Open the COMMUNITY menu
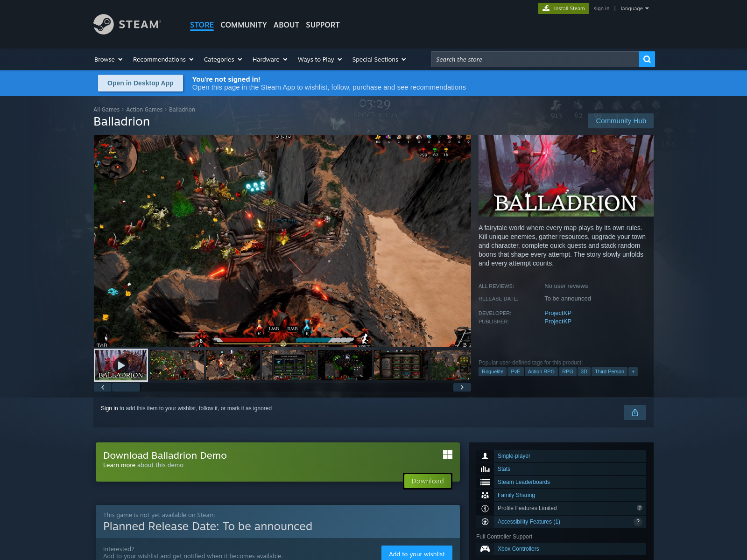 coord(244,25)
